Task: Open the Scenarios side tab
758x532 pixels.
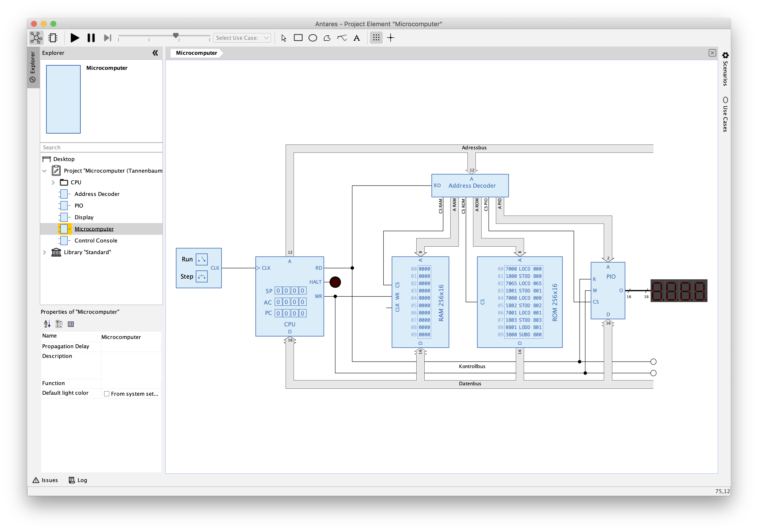Action: tap(725, 69)
